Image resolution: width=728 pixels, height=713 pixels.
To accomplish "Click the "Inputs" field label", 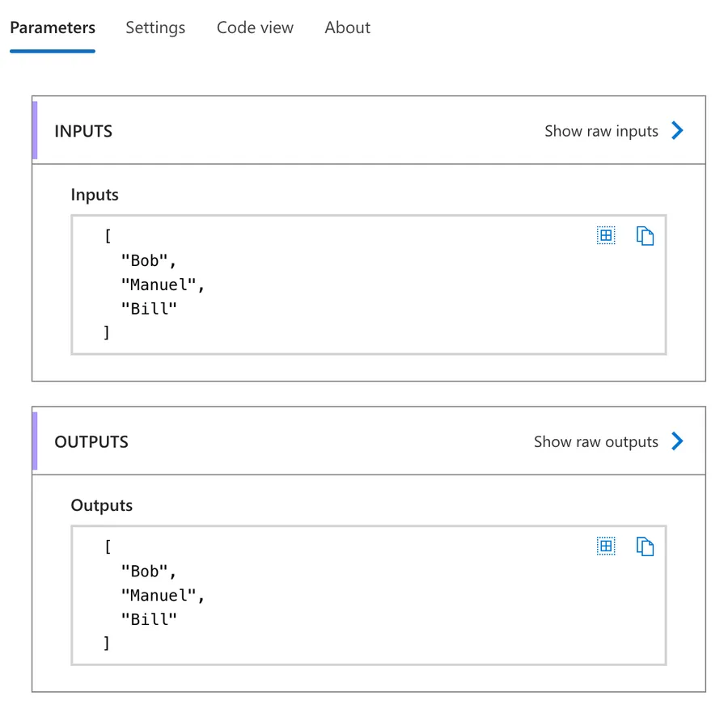I will point(95,195).
